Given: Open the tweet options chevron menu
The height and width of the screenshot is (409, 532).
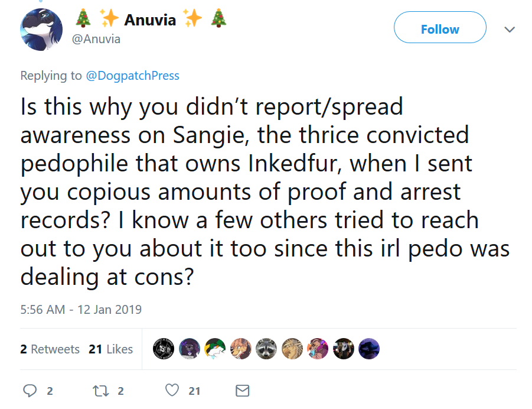Looking at the screenshot, I should pyautogui.click(x=510, y=30).
